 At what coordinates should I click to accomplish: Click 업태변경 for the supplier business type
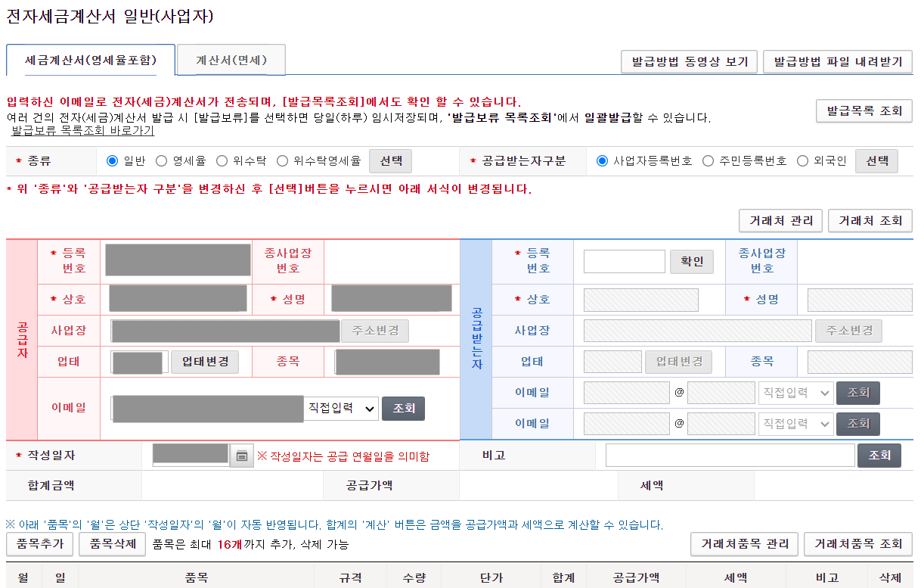click(206, 362)
